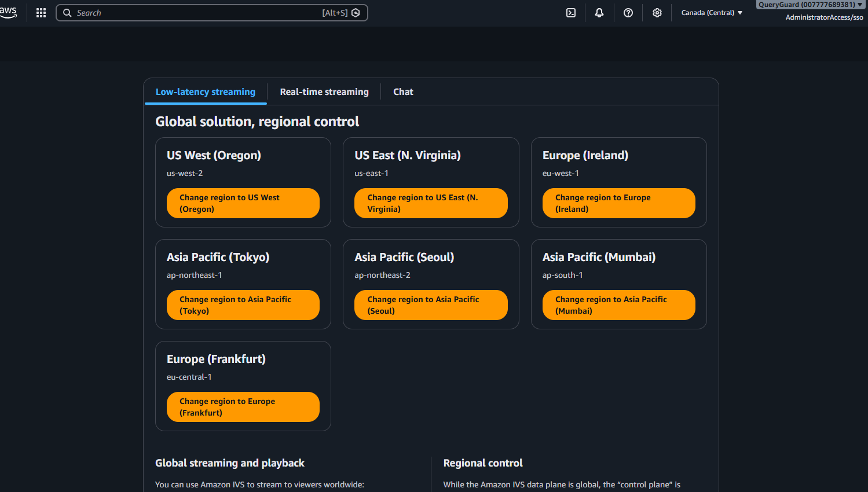Change region to Asia Pacific (Seoul)

pos(431,305)
